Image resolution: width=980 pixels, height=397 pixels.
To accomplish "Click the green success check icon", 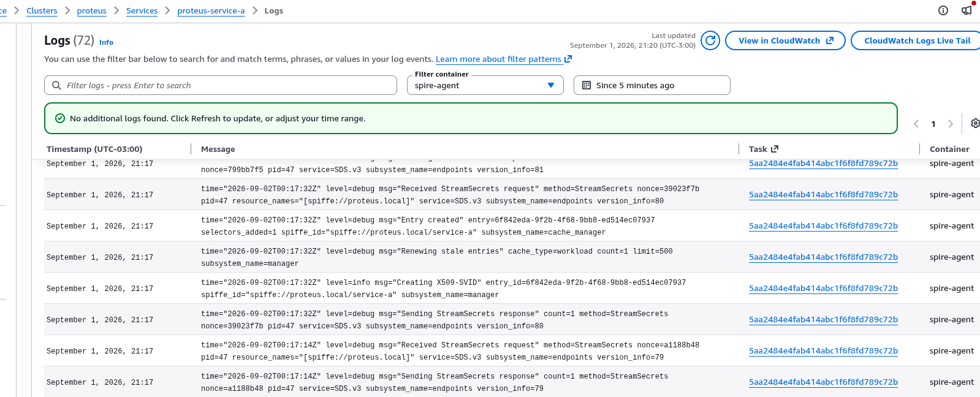I will tap(60, 118).
